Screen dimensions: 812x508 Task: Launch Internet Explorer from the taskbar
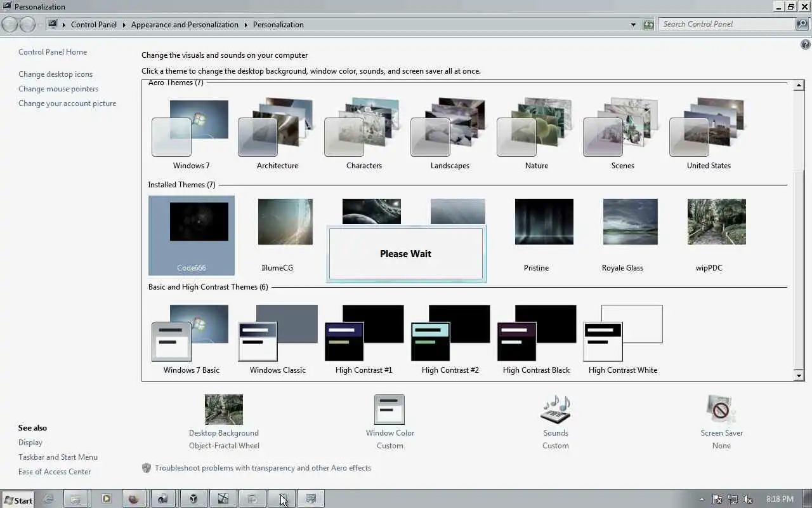pyautogui.click(x=48, y=499)
